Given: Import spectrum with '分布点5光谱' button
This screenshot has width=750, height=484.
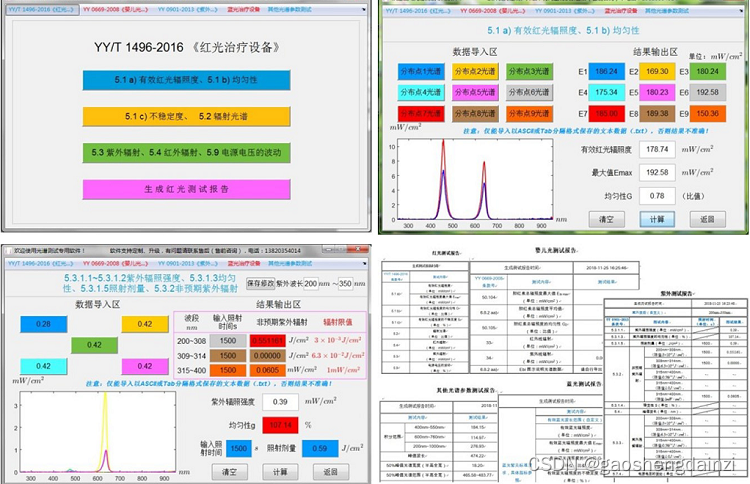Looking at the screenshot, I should click(x=474, y=92).
